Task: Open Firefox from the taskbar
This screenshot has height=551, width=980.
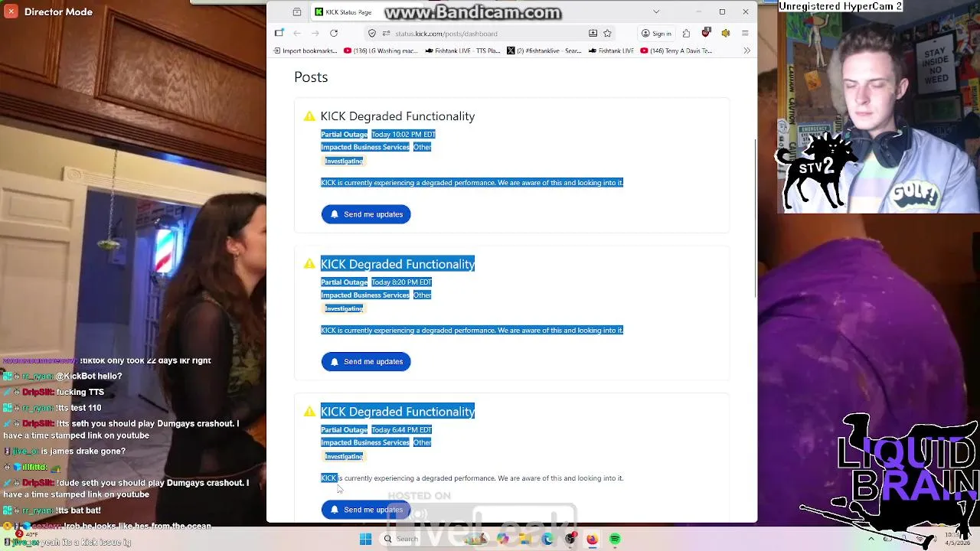Action: 593,539
